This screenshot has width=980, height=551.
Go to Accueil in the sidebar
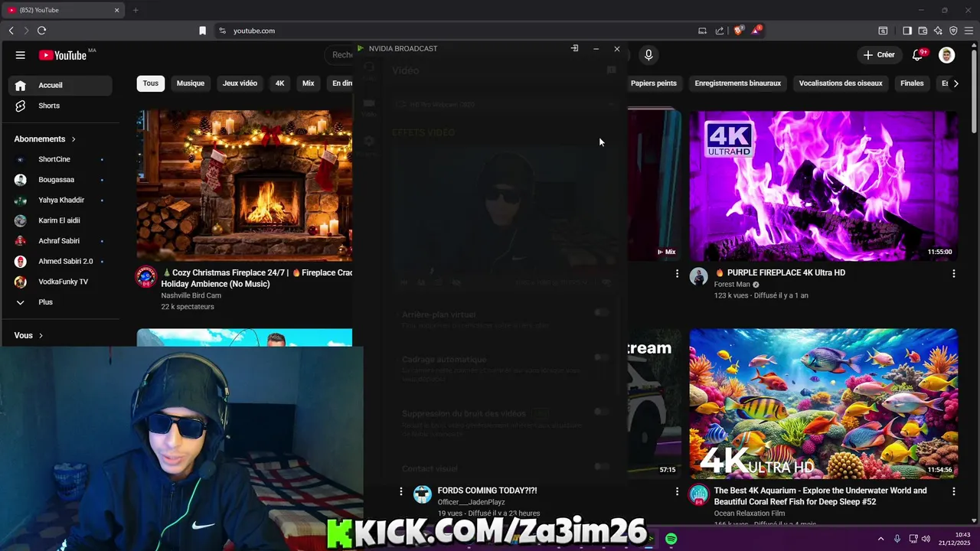coord(60,85)
